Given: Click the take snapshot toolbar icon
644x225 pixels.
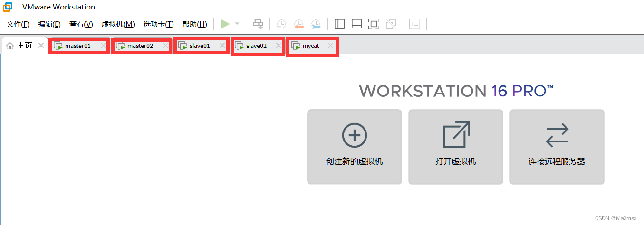Looking at the screenshot, I should point(281,24).
